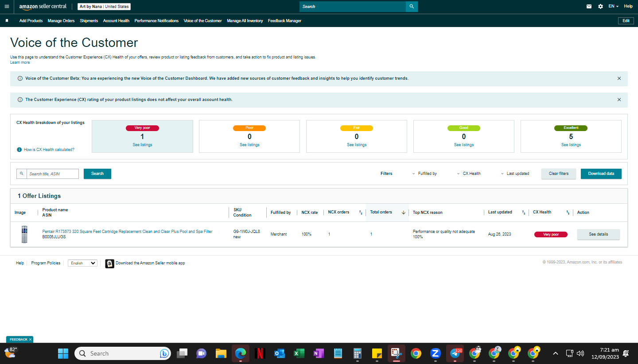Open Excel from taskbar
Screen dimensions: 638x364
coord(299,353)
